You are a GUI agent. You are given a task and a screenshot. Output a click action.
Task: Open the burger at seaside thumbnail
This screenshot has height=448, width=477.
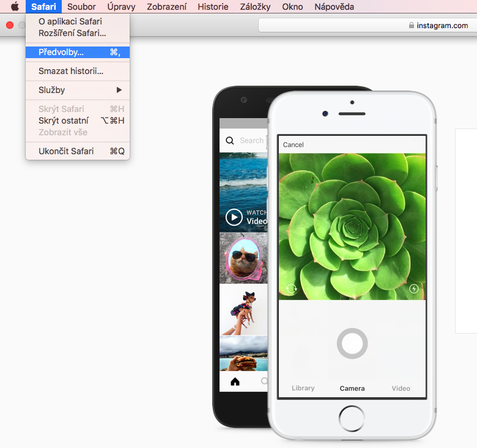(243, 353)
